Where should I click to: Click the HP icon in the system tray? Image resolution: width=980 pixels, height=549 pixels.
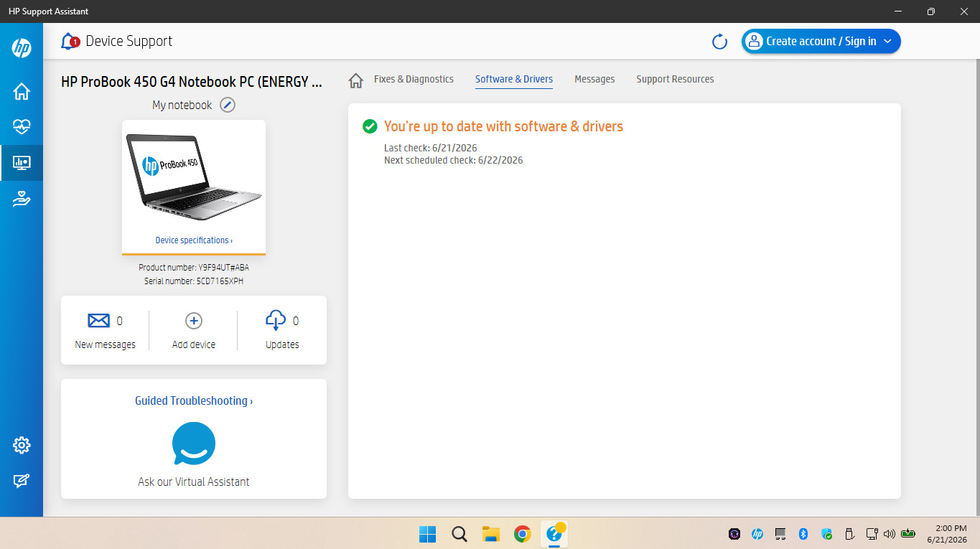tap(757, 534)
